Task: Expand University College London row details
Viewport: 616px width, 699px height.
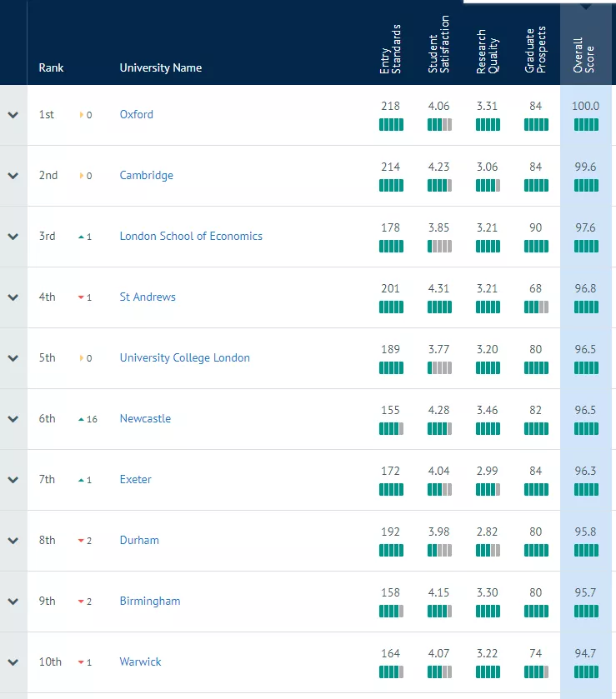Action: pos(13,358)
